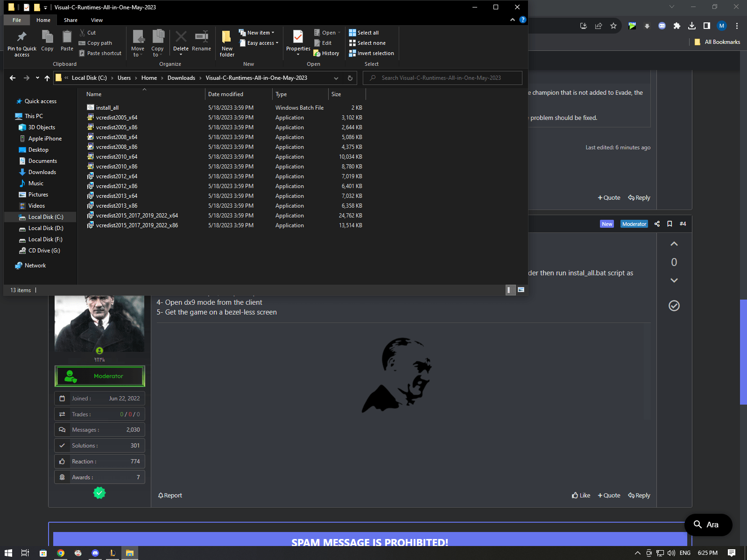Downvote the forum post arrow
Image resolution: width=747 pixels, height=560 pixels.
click(674, 280)
